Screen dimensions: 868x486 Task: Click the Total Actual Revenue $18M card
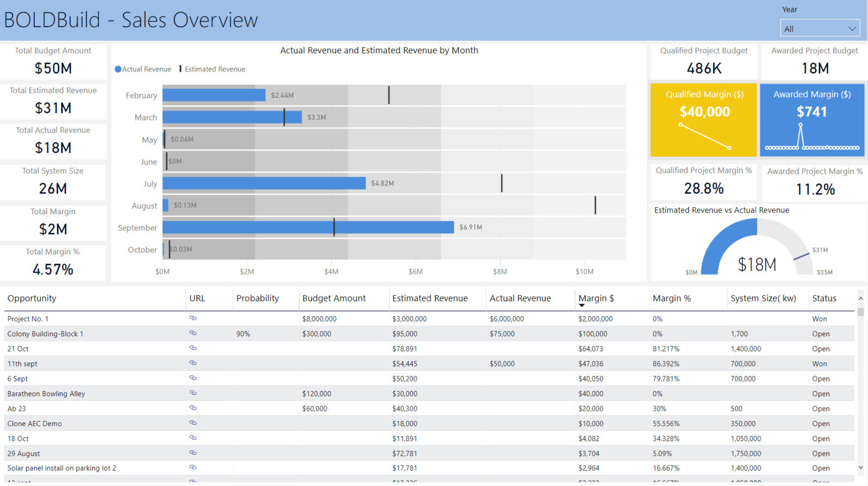[x=53, y=141]
